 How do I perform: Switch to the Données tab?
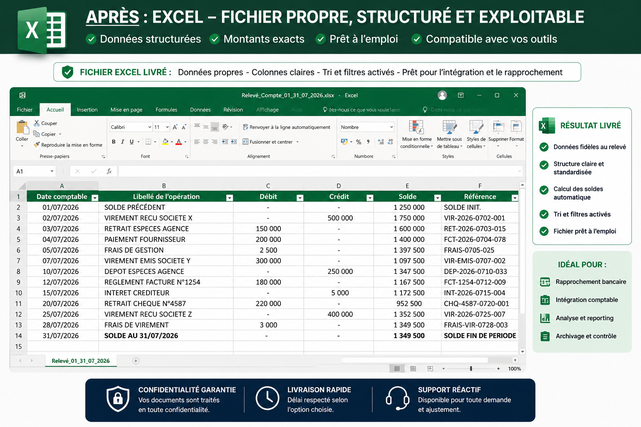click(200, 110)
